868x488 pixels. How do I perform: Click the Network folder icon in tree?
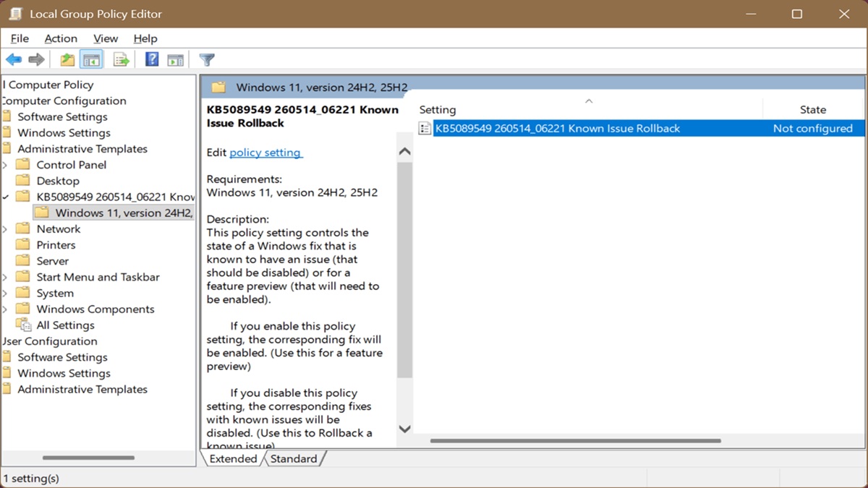coord(23,228)
